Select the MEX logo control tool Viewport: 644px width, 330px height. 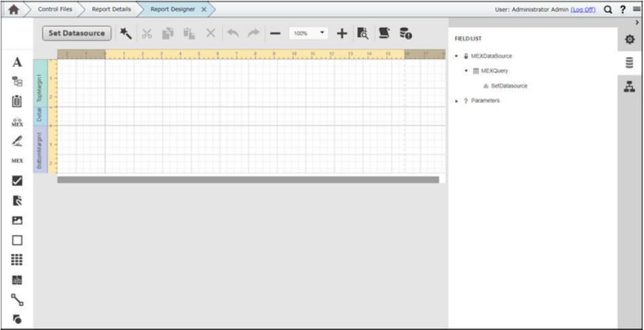[x=17, y=122]
